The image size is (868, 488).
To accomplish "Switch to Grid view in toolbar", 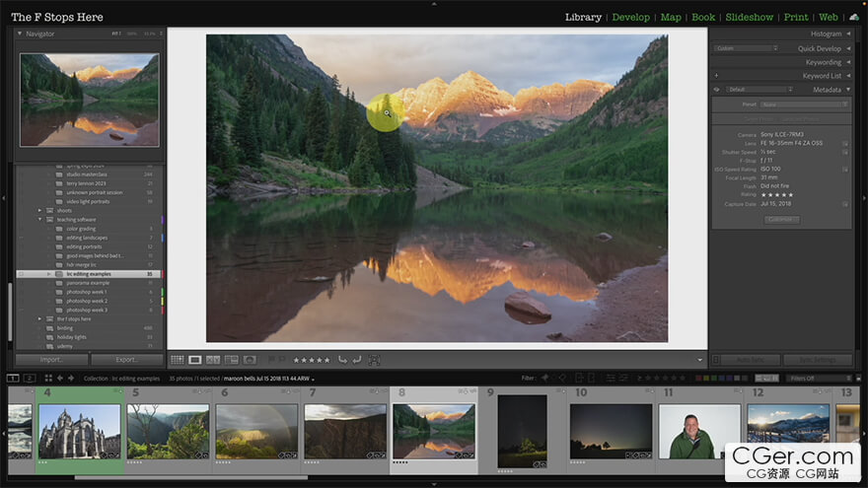I will point(178,361).
